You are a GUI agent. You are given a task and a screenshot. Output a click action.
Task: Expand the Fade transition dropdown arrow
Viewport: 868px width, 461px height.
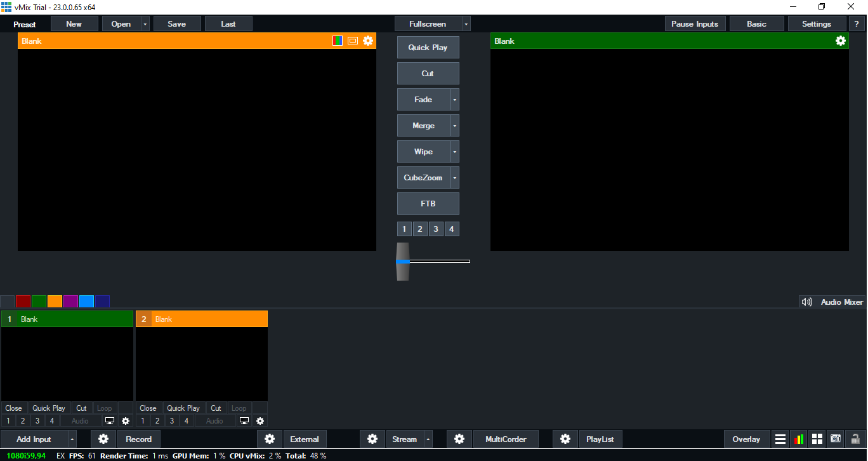point(455,100)
